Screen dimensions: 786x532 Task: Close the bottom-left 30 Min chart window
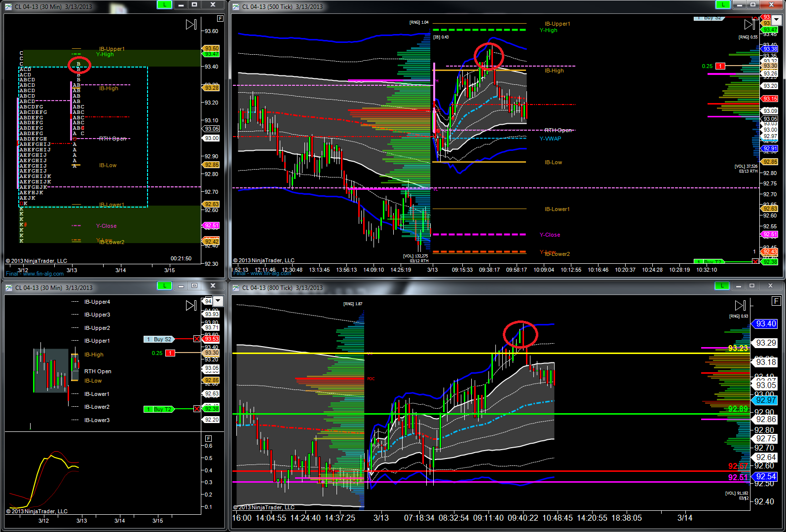213,285
